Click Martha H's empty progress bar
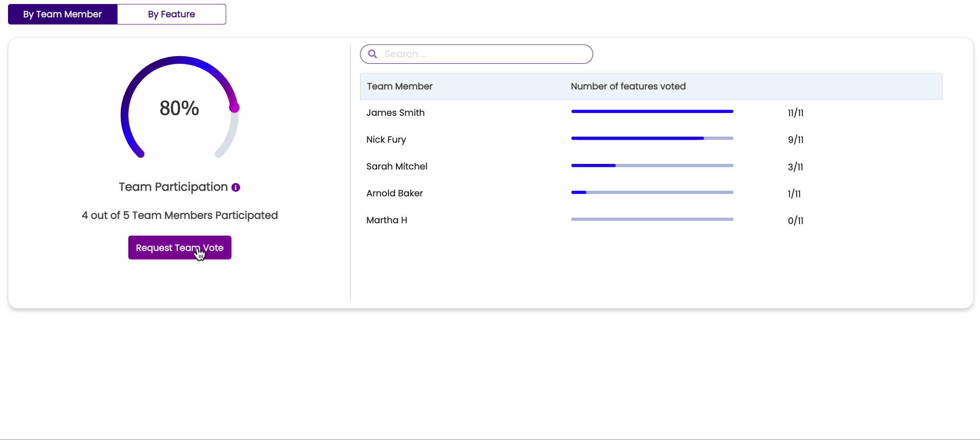The image size is (980, 440). point(652,219)
